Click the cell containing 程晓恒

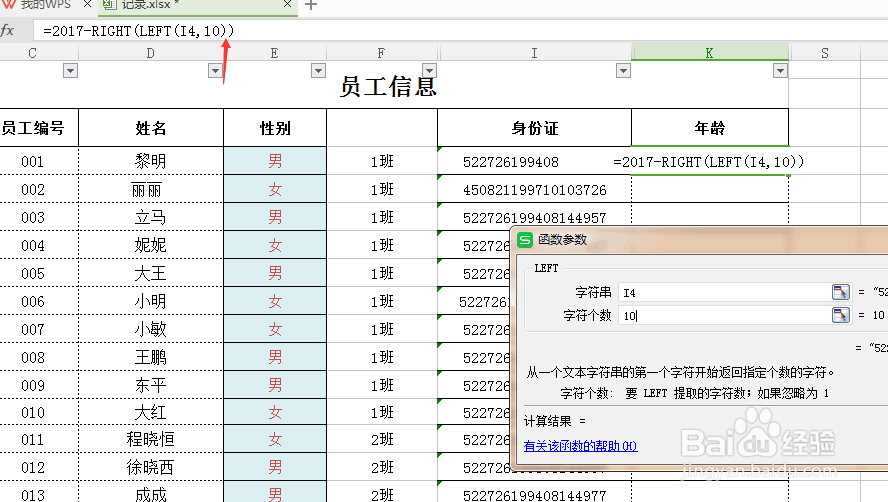tap(151, 439)
